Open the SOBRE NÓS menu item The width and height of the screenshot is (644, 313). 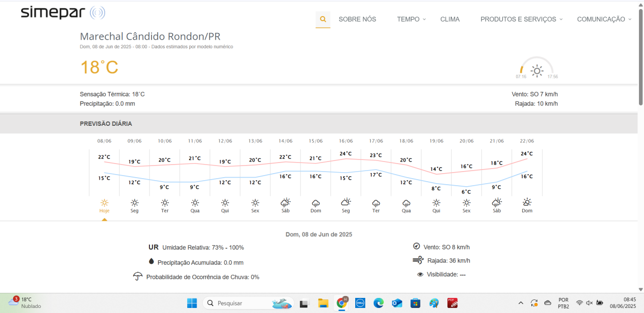point(357,19)
